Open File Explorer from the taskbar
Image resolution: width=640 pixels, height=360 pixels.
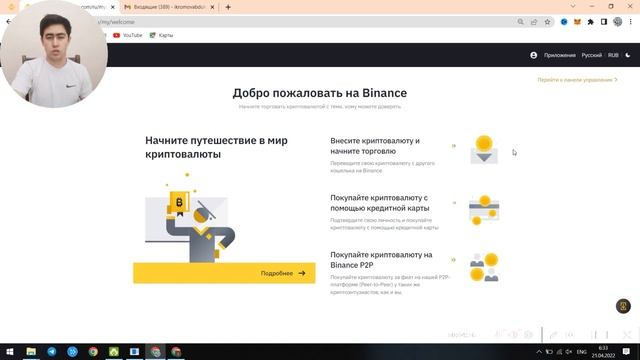click(x=31, y=352)
